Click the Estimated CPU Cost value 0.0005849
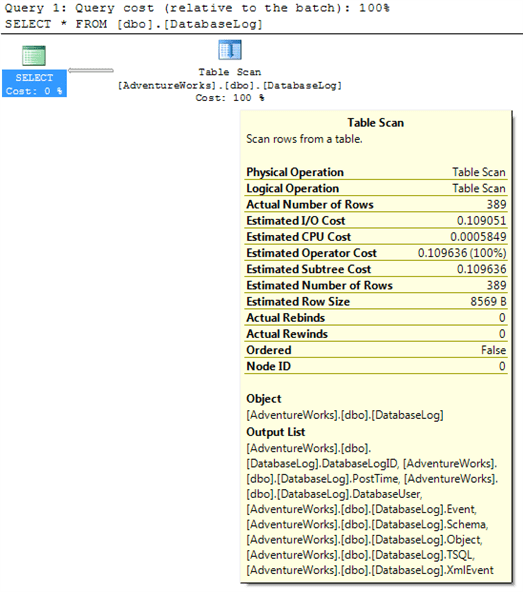 478,237
